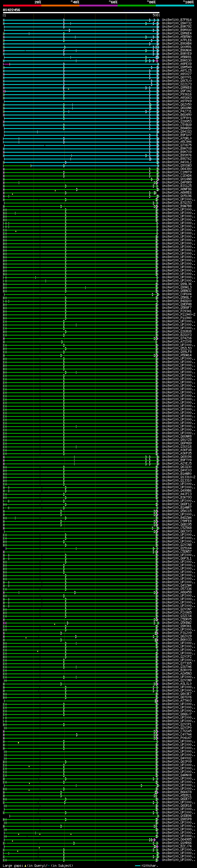197x868 pixels.
Task: Select the UniRef100_A9PEX9 label
Action: tap(176, 64)
